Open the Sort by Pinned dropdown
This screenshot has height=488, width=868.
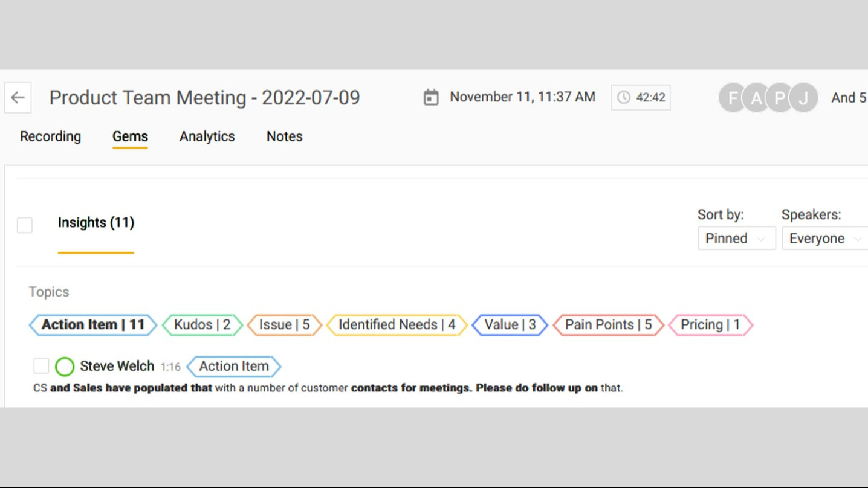736,239
